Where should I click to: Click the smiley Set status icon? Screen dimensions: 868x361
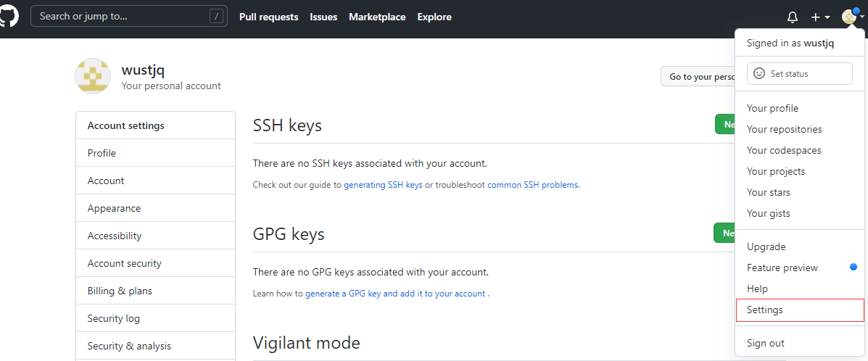(760, 73)
